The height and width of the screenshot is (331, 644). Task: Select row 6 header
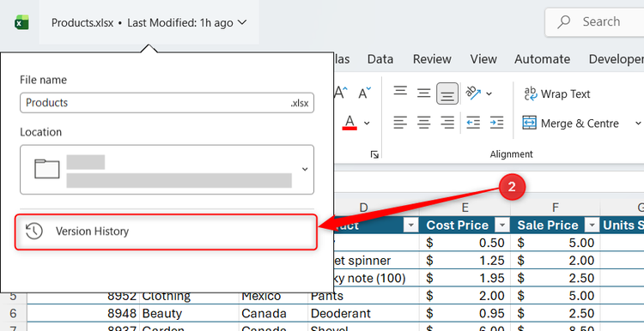(x=13, y=313)
